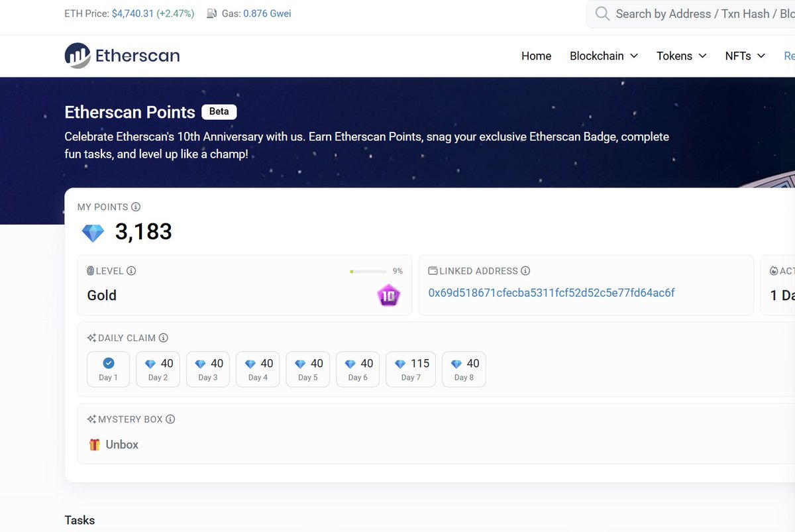Click the Gold level progress bar
The image size is (795, 532).
(x=368, y=271)
